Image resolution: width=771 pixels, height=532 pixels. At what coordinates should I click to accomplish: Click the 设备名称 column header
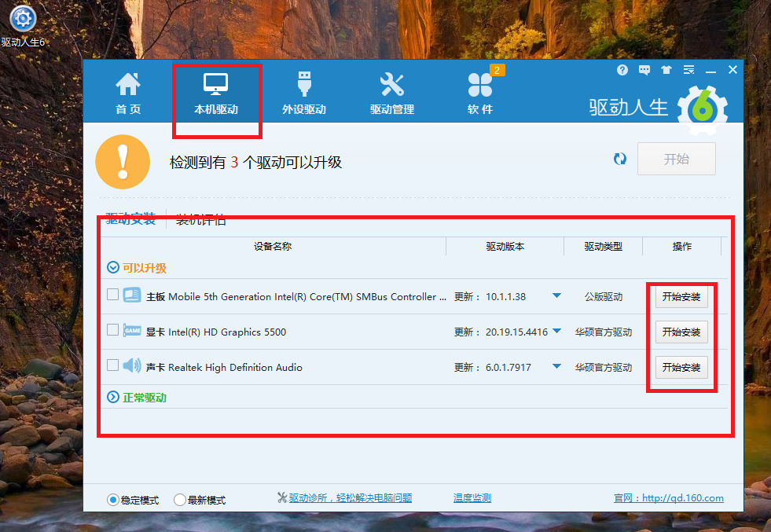(x=273, y=246)
